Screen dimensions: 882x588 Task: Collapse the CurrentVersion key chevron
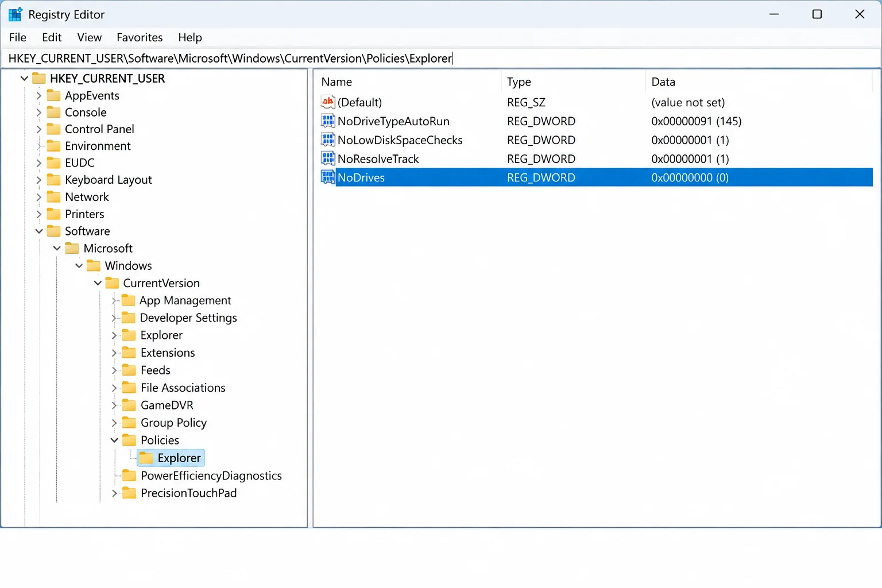coord(98,283)
